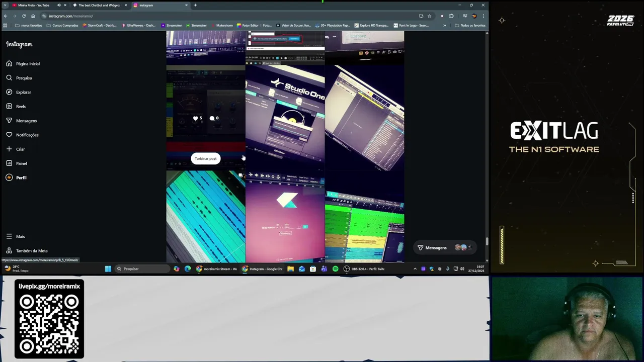Open the Mais hamburger menu

(x=9, y=236)
